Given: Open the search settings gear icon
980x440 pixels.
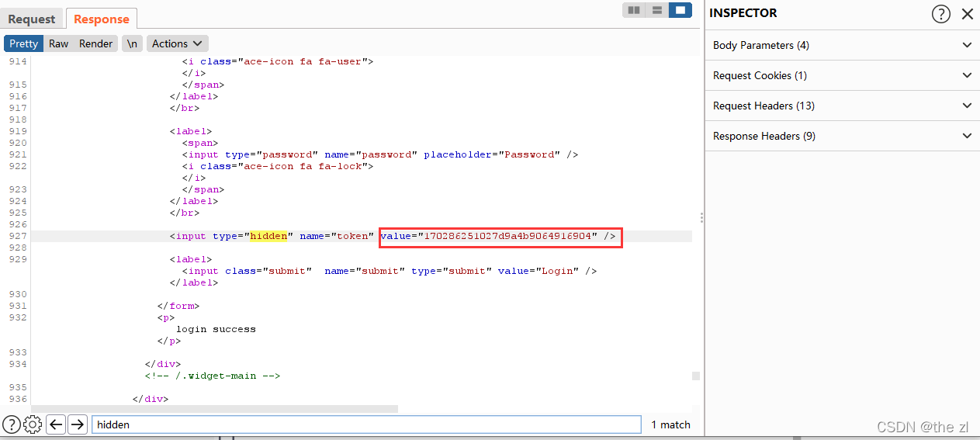Looking at the screenshot, I should tap(33, 424).
